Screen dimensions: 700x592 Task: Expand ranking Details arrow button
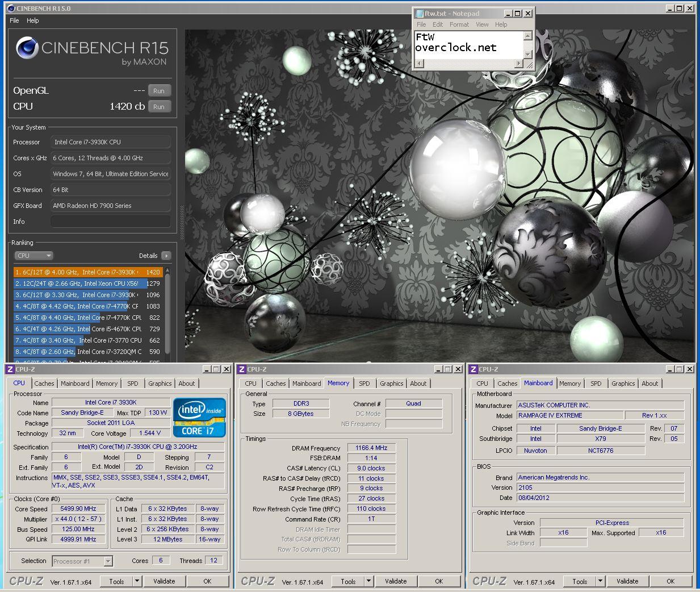click(x=166, y=256)
